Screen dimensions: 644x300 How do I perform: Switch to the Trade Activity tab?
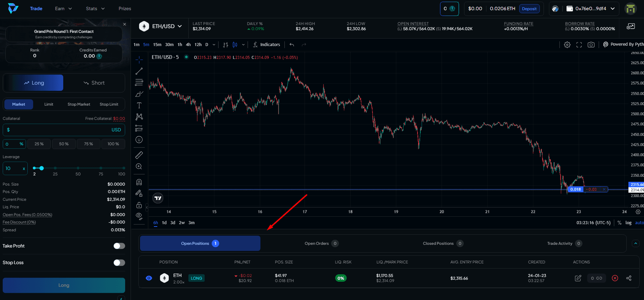tap(565, 243)
